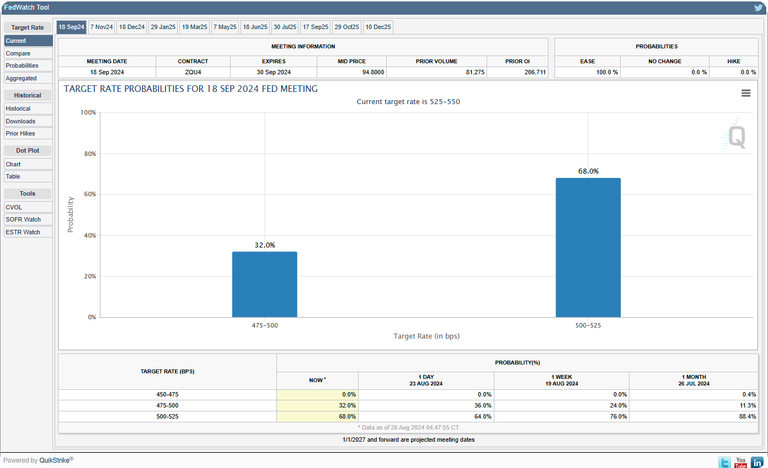The height and width of the screenshot is (468, 768).
Task: Click the QuikStrike Q watermark logo
Action: [x=736, y=136]
